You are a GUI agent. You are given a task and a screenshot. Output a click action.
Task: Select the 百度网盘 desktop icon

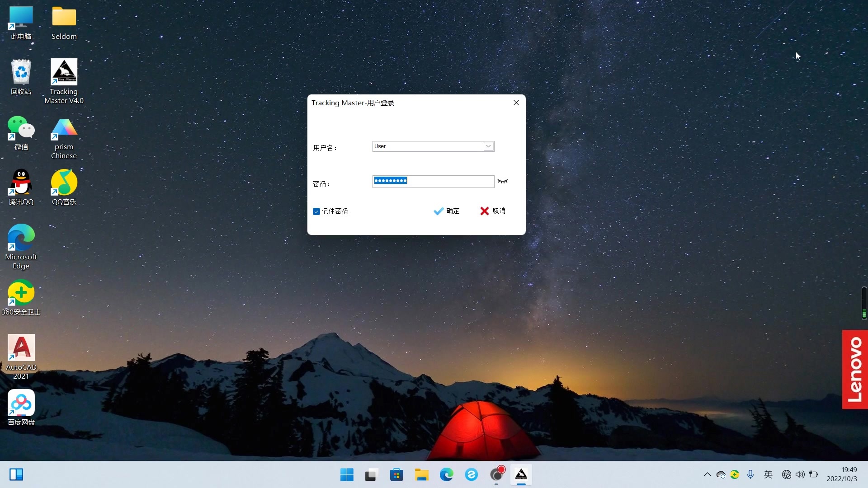[x=21, y=408]
